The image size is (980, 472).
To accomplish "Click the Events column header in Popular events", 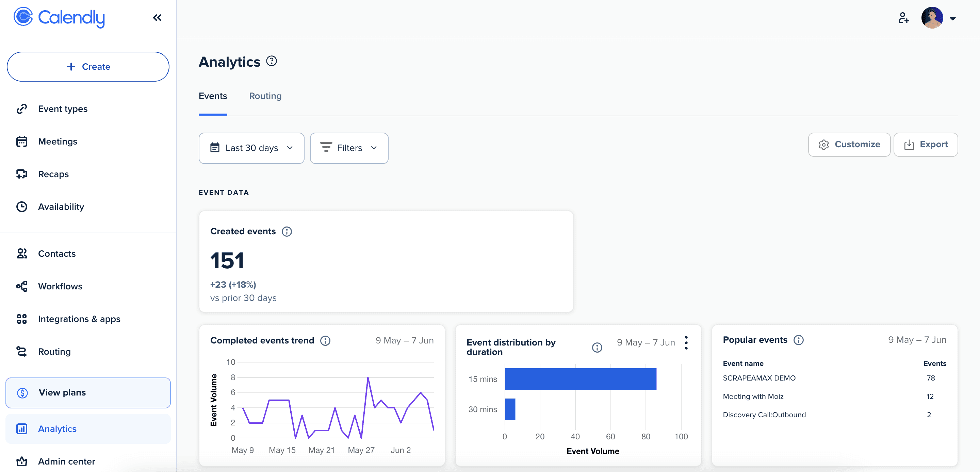I will point(935,364).
